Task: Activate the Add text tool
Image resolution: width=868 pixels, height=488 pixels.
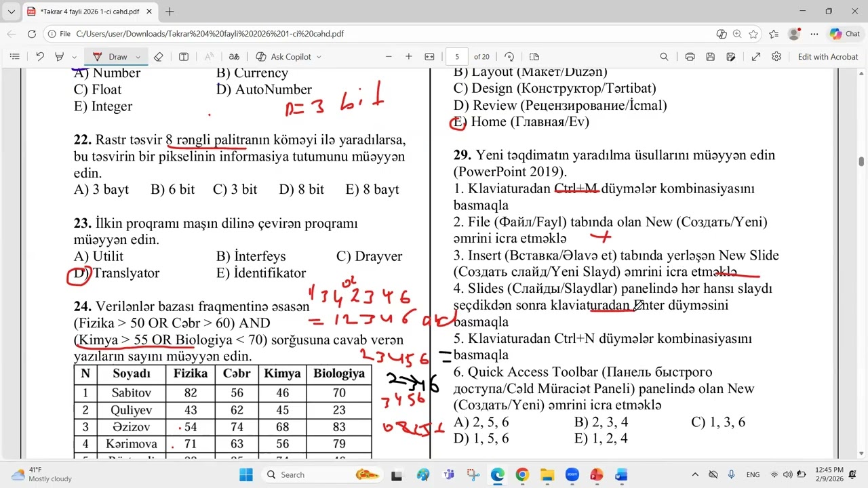Action: pos(184,57)
